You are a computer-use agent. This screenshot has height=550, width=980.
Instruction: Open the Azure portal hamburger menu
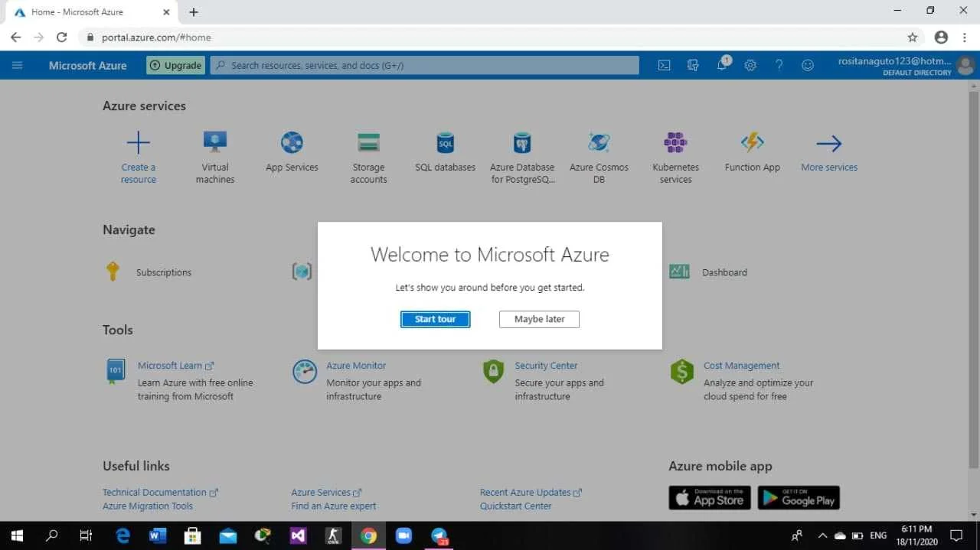17,65
